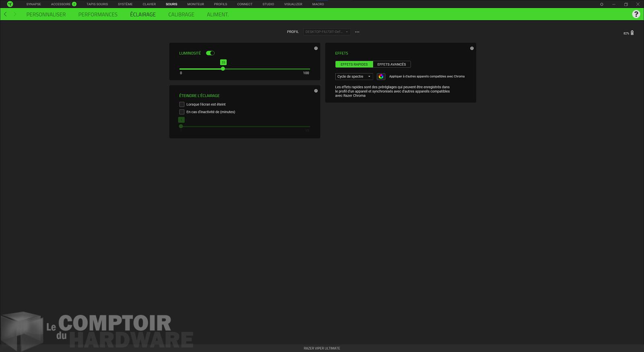644x352 pixels.
Task: Open the help question mark in green bar
Action: tap(636, 14)
